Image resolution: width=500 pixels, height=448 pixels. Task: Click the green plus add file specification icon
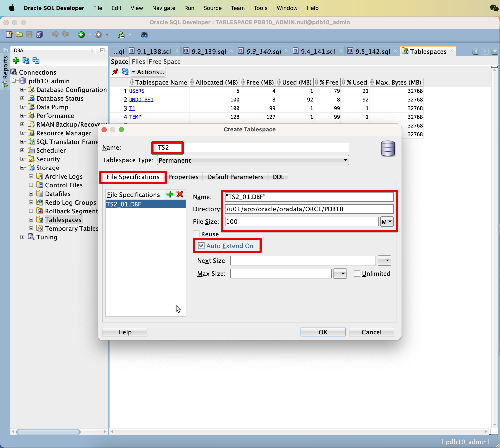coord(170,194)
